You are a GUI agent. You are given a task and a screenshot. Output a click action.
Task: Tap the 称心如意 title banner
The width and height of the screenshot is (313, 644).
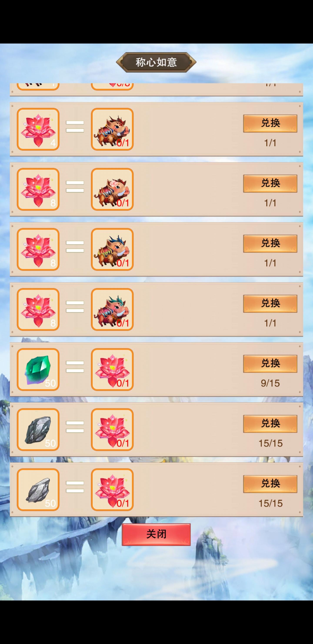point(156,62)
